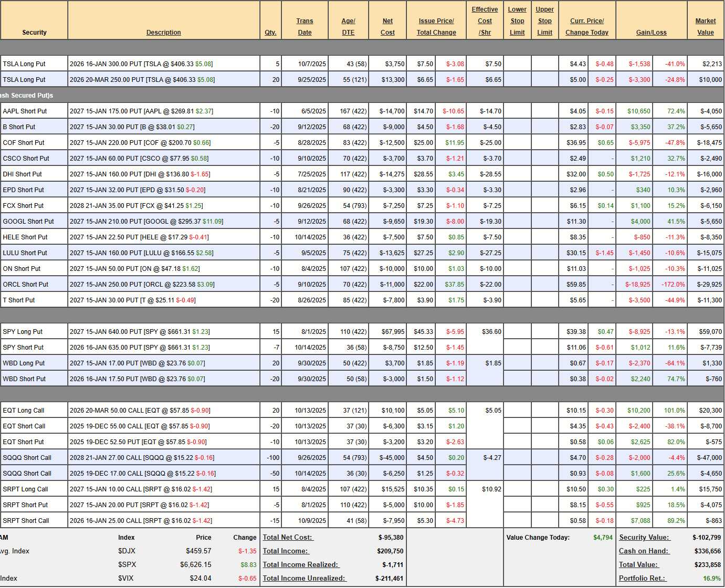Click the 'CSCO Short Put' cell
The image size is (725, 588).
(34, 158)
